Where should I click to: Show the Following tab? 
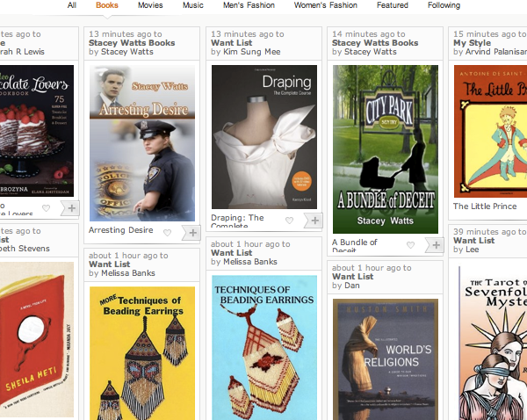tap(444, 5)
